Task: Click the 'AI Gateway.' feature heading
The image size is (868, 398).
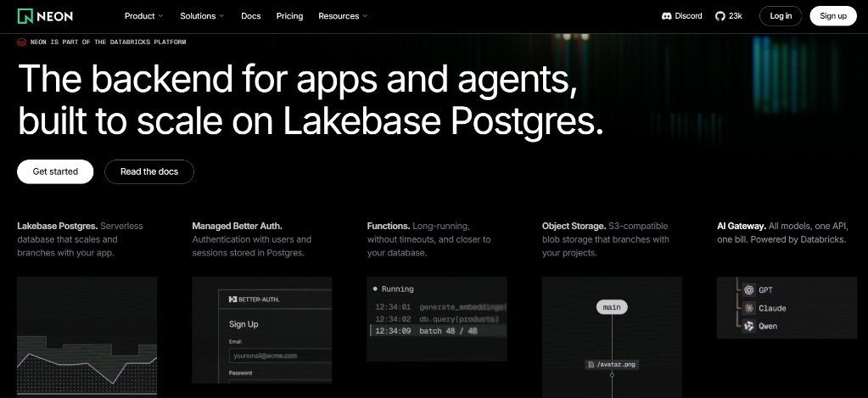Action: click(x=742, y=226)
